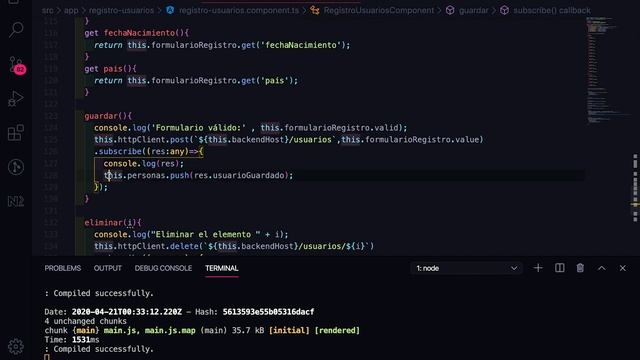Open the N2 sidebar icon
640x360 pixels.
[x=16, y=201]
